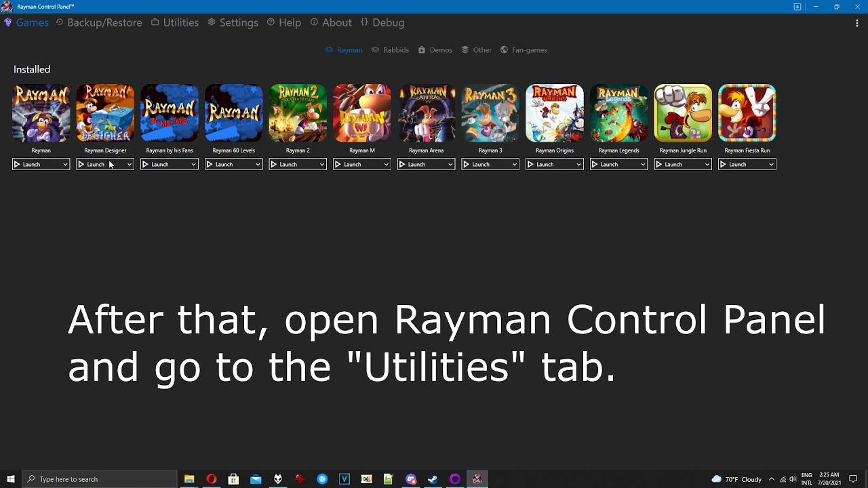Open Steam from the taskbar

click(x=433, y=479)
